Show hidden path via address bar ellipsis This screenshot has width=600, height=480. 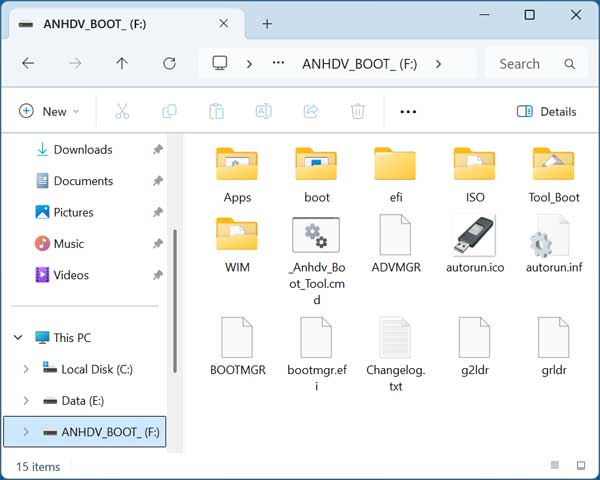coord(278,63)
